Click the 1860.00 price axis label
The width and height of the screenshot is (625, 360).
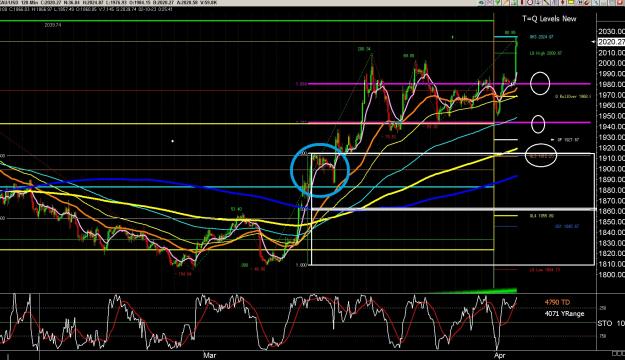611,211
